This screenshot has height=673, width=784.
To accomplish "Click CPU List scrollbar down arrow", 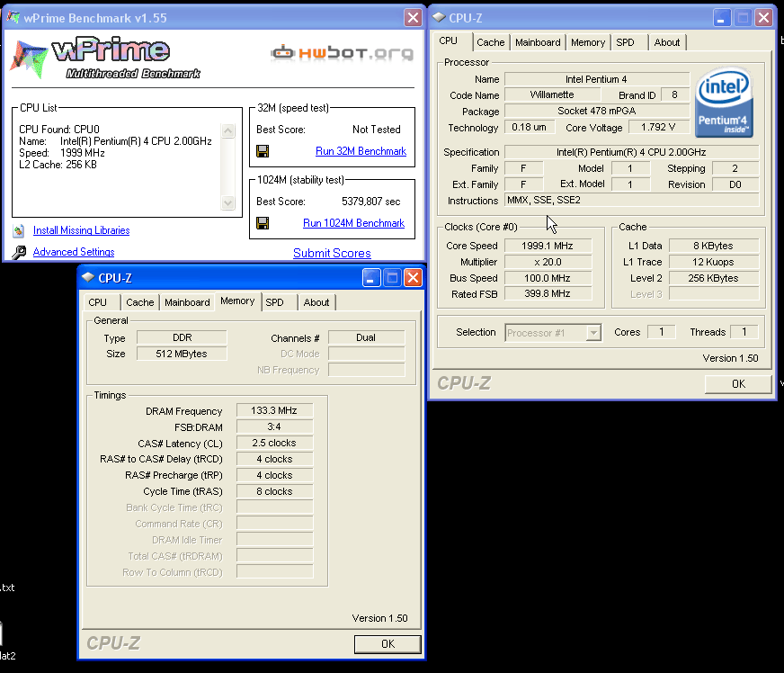I will (228, 202).
